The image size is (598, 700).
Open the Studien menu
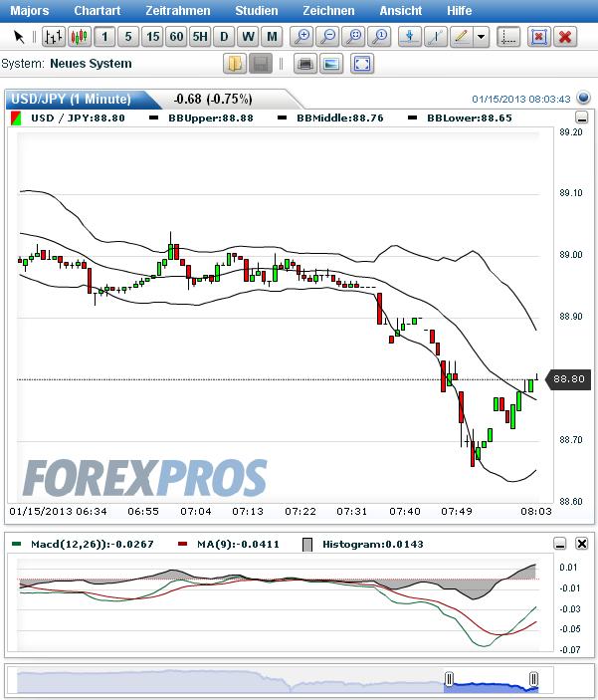[x=256, y=10]
